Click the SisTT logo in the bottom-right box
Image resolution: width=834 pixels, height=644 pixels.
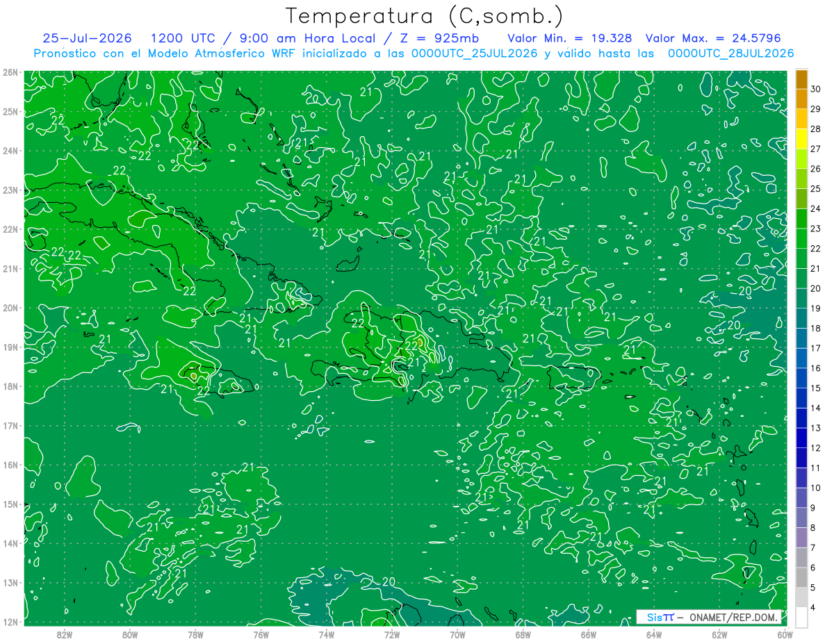point(660,617)
